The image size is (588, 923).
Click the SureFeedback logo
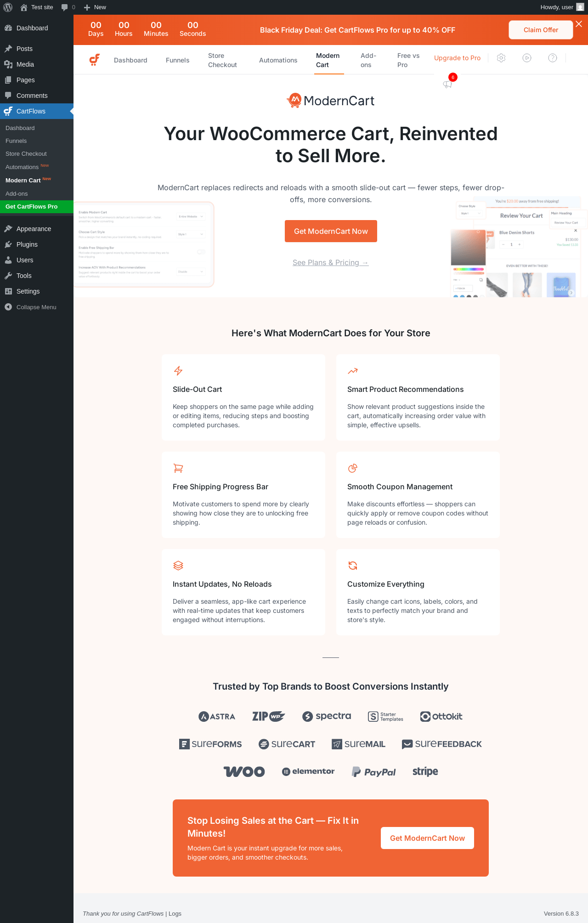coord(442,744)
